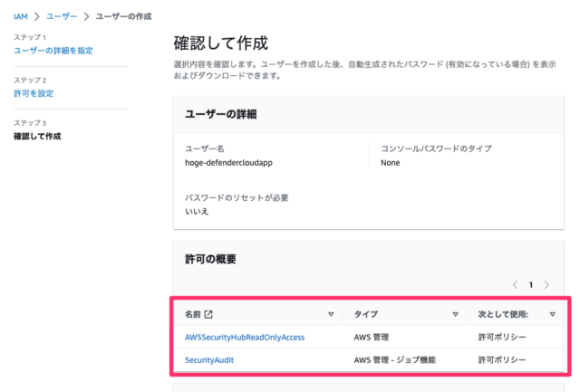Click the sort triangle in 名前 column
The image size is (580, 392).
331,314
